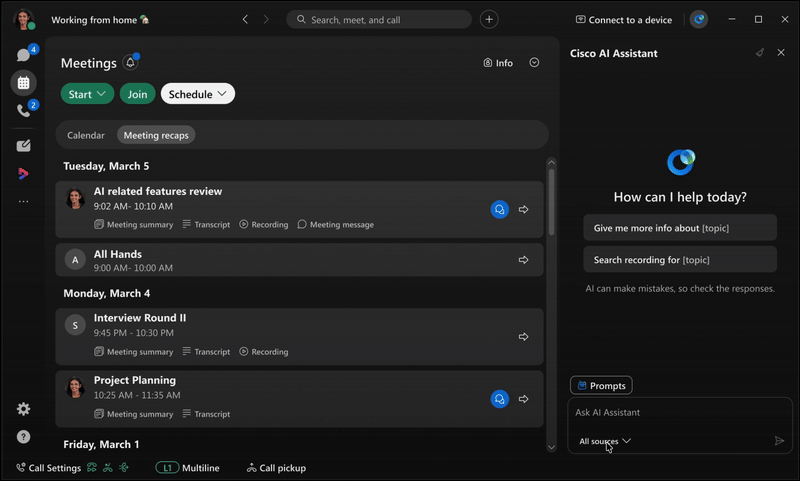Share AI related features review recap
Image resolution: width=800 pixels, height=481 pixels.
point(523,210)
